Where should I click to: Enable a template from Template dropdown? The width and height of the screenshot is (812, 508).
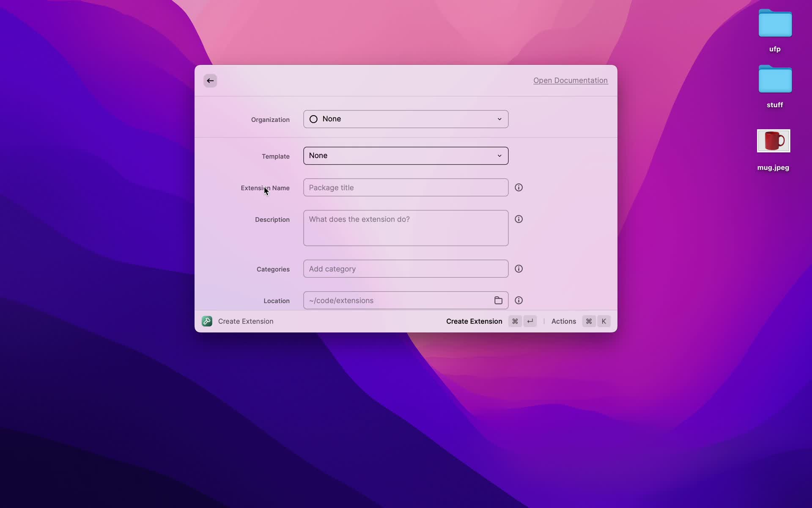tap(406, 156)
